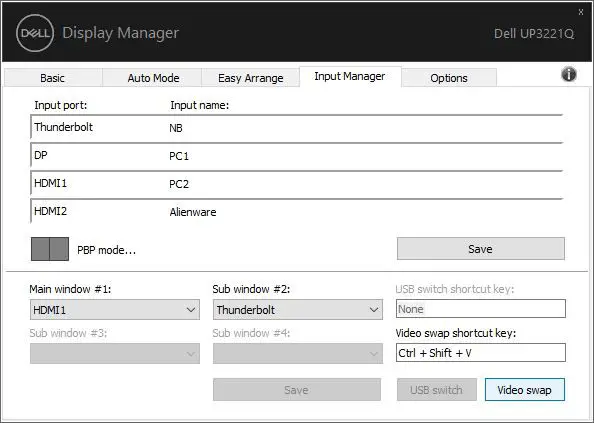Open the info icon about dialog

pyautogui.click(x=569, y=74)
